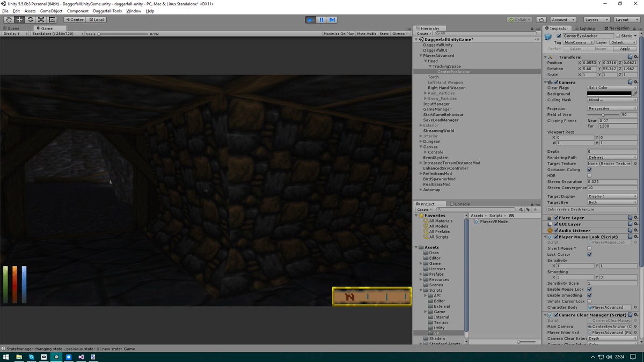Viewport: 644px width, 362px height.
Task: Uncheck Enable Smoothing
Action: click(x=589, y=295)
